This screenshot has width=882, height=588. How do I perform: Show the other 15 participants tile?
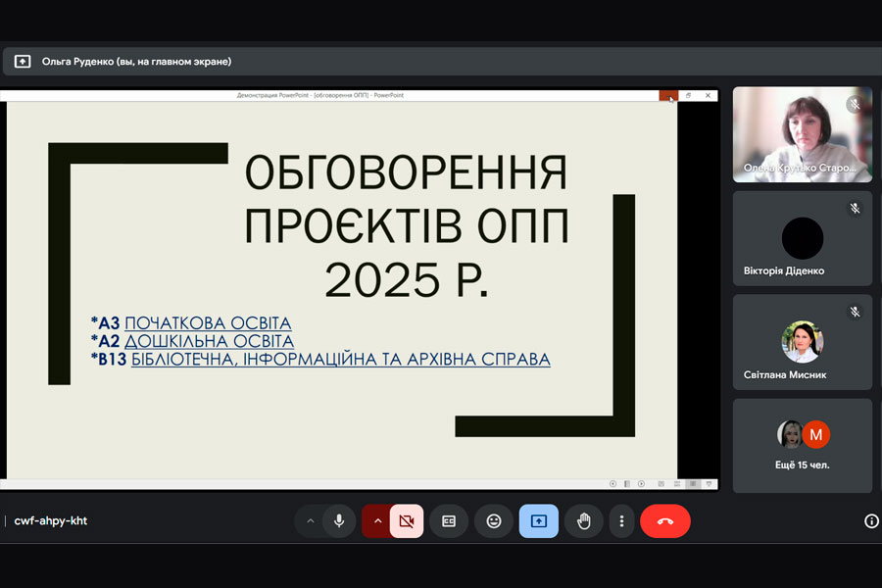click(x=802, y=445)
